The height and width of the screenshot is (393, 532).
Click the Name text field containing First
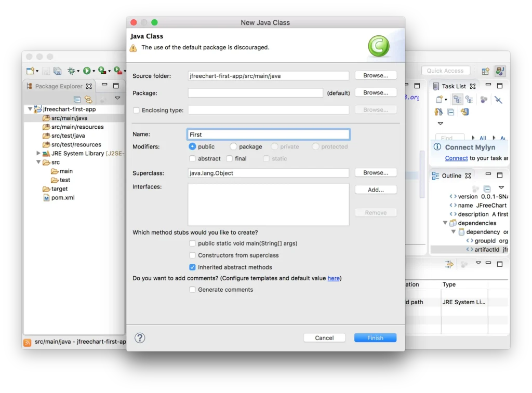click(268, 134)
